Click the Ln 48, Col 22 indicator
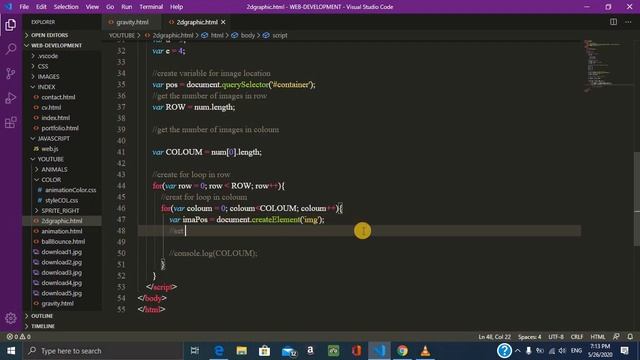Screen dimensions: 640x360 (x=494, y=337)
